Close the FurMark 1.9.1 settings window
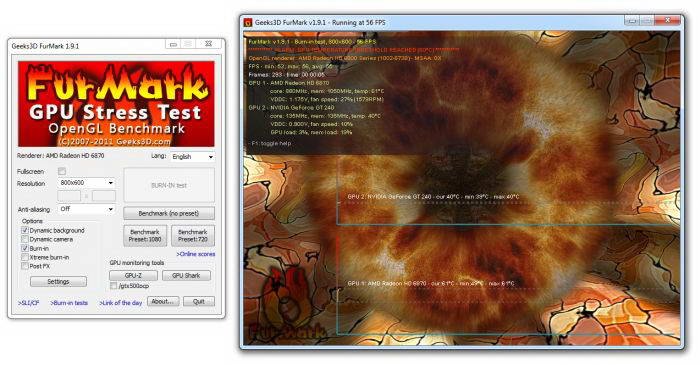Screen dimensions: 700x365 point(208,44)
